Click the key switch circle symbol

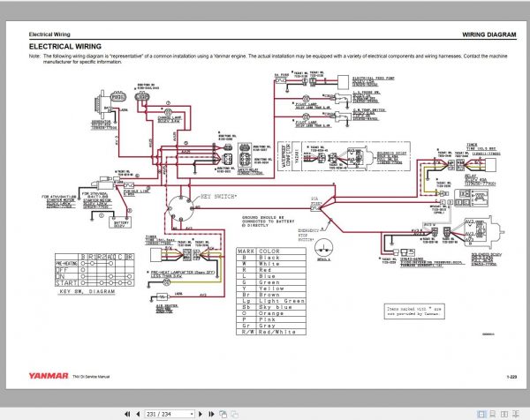[181, 208]
